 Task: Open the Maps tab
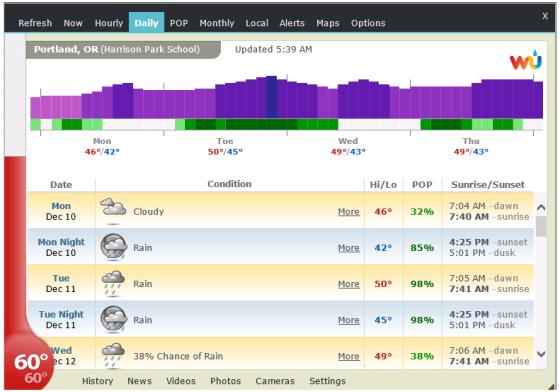tap(328, 23)
